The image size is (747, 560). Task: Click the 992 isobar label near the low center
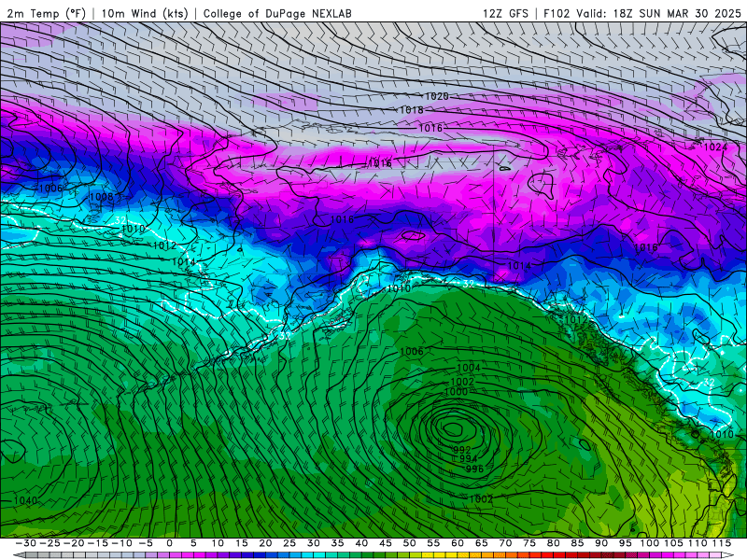tap(462, 450)
